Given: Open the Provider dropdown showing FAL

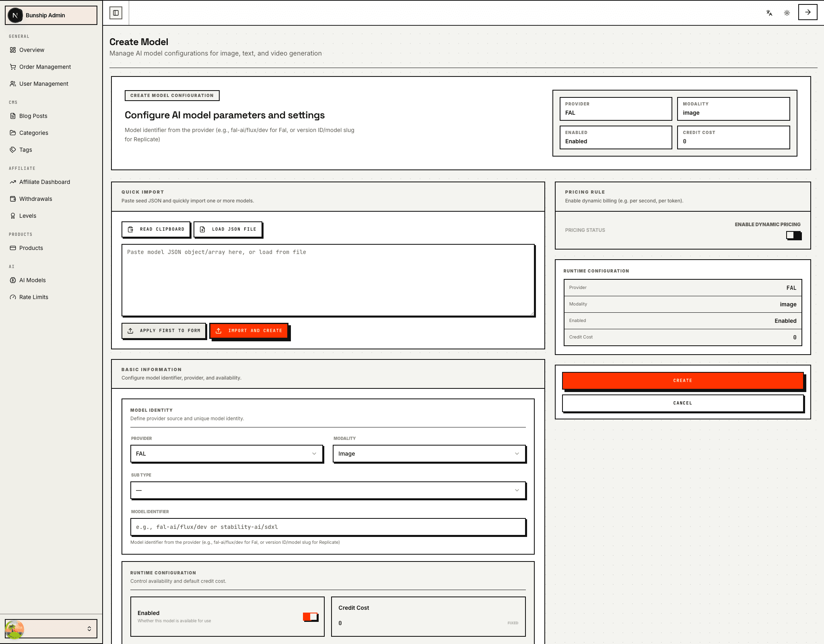Looking at the screenshot, I should coord(227,454).
